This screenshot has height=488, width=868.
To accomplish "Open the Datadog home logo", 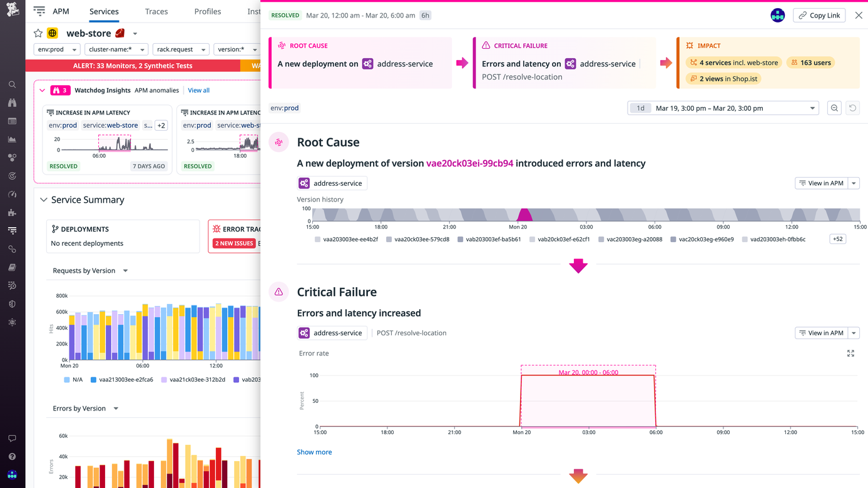I will point(13,11).
